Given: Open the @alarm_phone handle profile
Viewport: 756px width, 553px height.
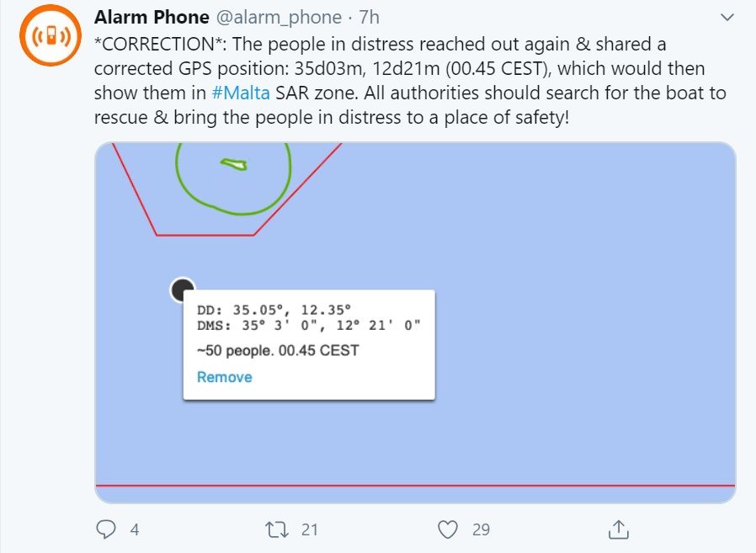Looking at the screenshot, I should (281, 18).
